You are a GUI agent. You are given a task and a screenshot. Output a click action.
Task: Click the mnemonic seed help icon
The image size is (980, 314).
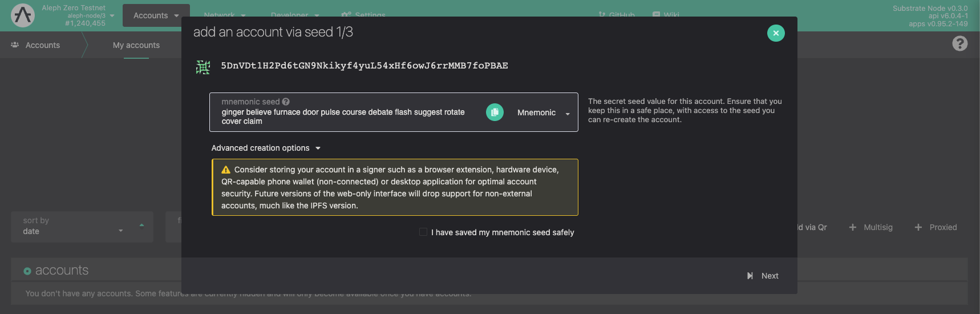[286, 102]
